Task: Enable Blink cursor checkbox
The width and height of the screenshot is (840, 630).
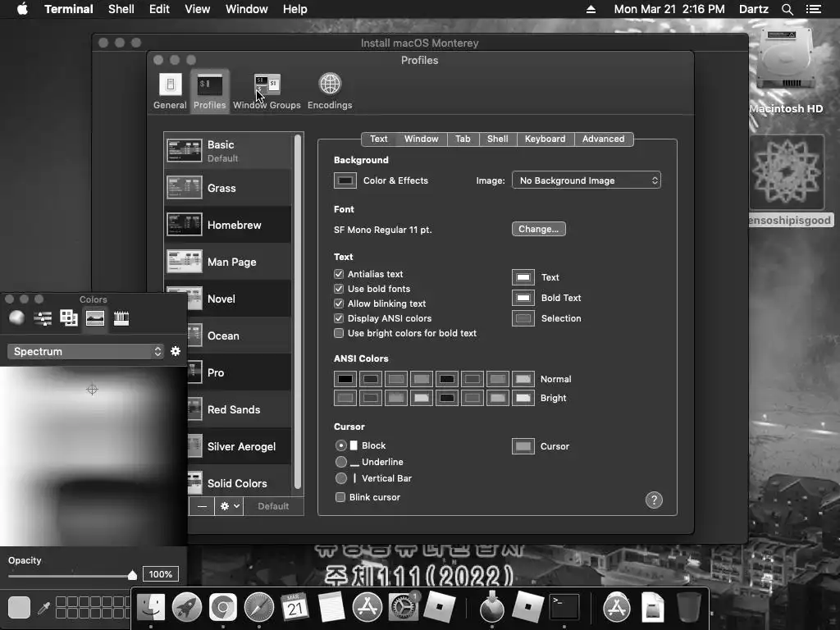Action: pos(340,497)
